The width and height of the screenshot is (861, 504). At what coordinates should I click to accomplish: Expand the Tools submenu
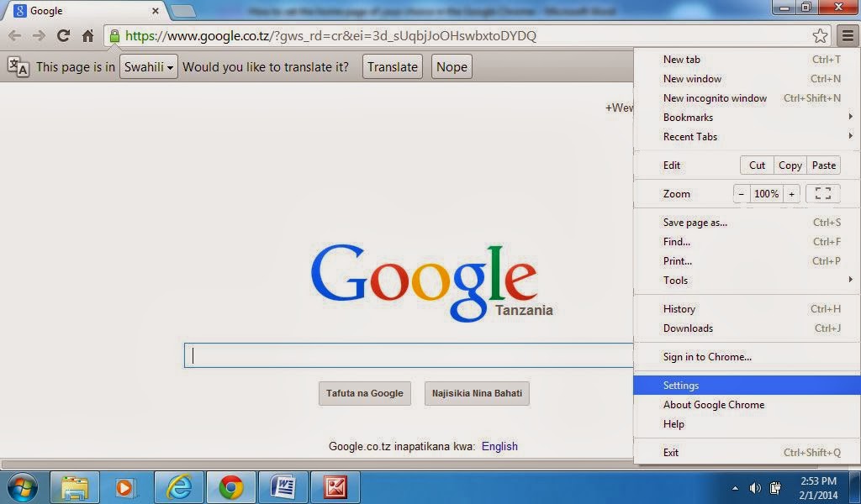pyautogui.click(x=747, y=281)
